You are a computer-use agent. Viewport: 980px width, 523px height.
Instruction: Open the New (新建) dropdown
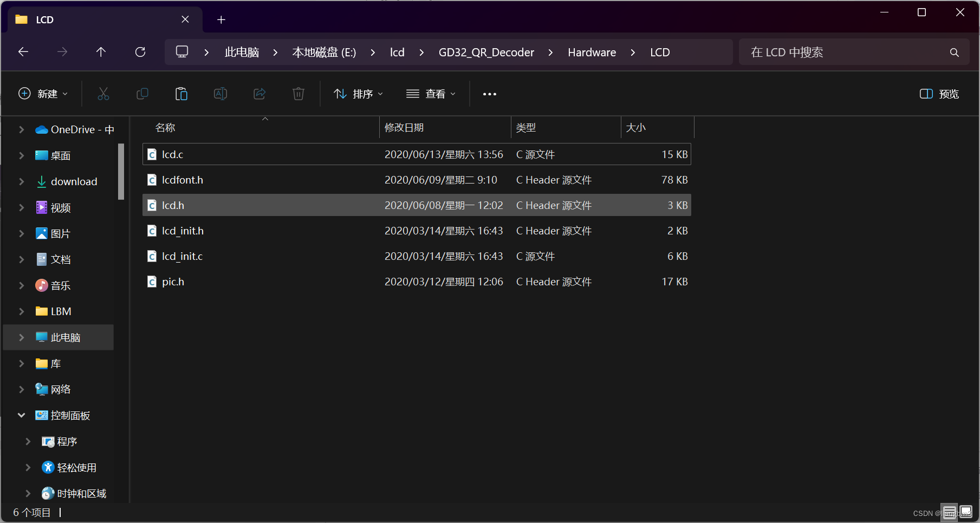[43, 94]
